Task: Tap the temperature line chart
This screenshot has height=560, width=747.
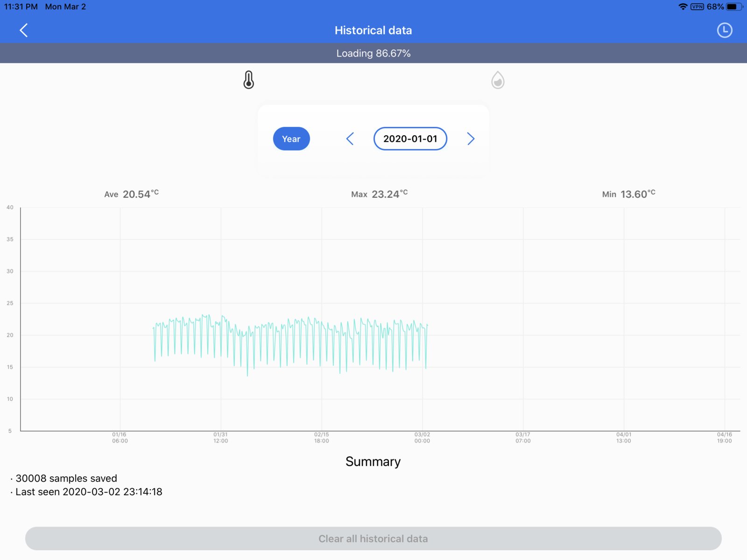Action: [x=380, y=319]
